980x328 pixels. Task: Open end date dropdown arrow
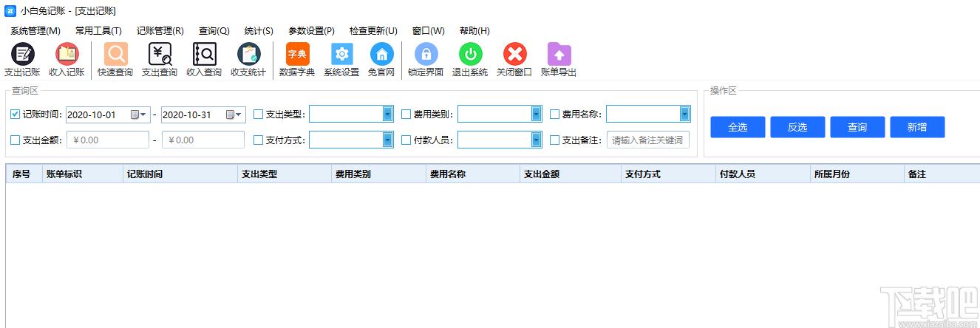pyautogui.click(x=239, y=115)
